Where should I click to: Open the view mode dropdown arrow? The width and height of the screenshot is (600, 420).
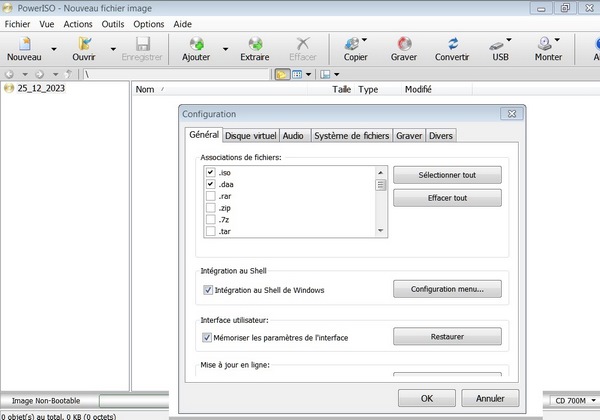(308, 74)
